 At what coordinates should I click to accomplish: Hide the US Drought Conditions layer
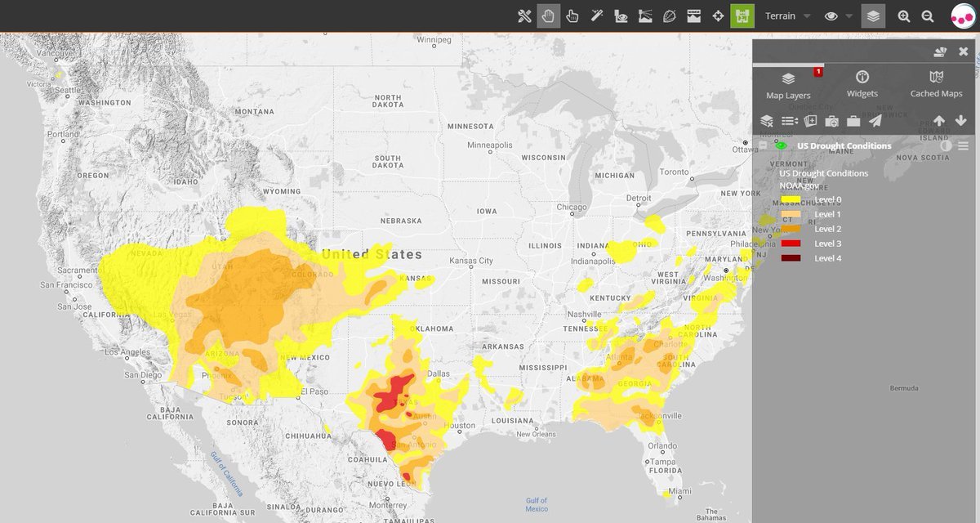(x=781, y=146)
